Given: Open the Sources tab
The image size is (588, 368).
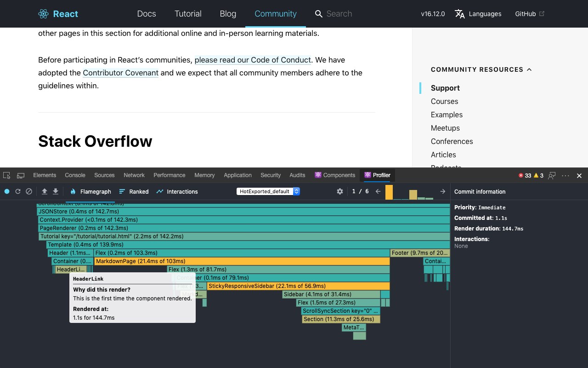Looking at the screenshot, I should pyautogui.click(x=104, y=175).
